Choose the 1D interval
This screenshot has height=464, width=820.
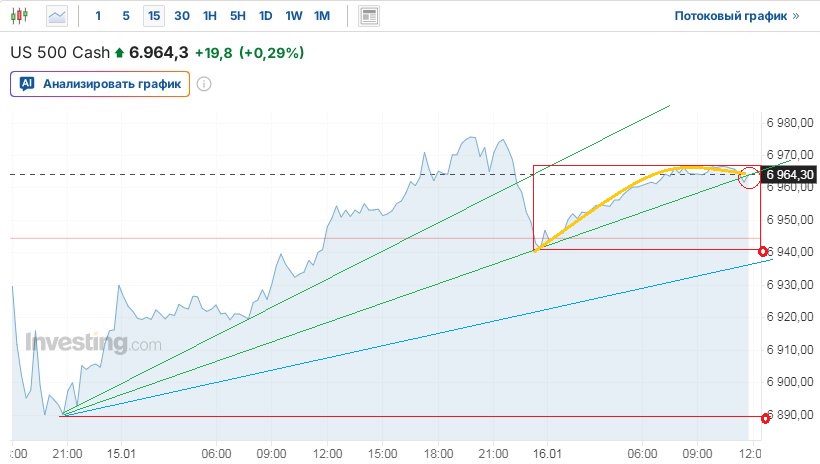click(265, 16)
